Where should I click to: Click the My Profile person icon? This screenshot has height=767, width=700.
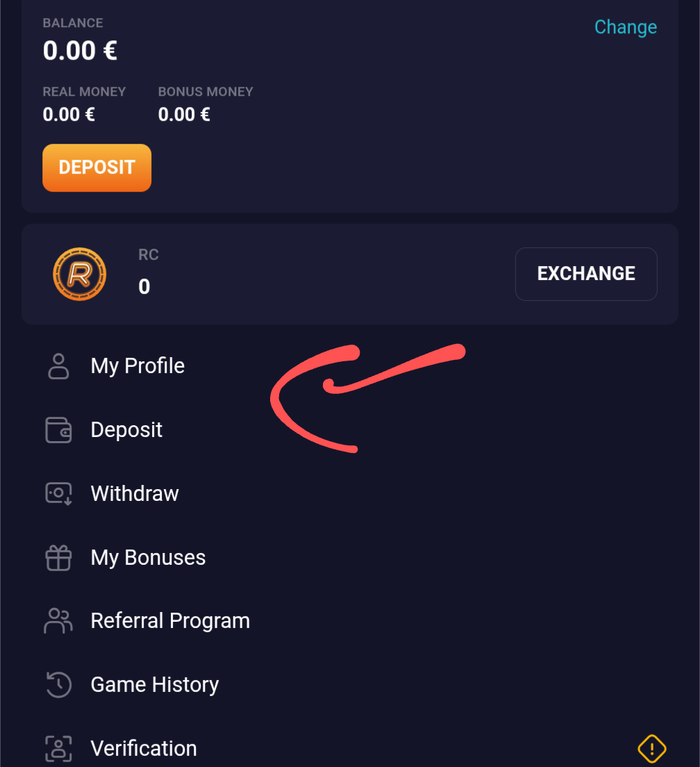58,366
